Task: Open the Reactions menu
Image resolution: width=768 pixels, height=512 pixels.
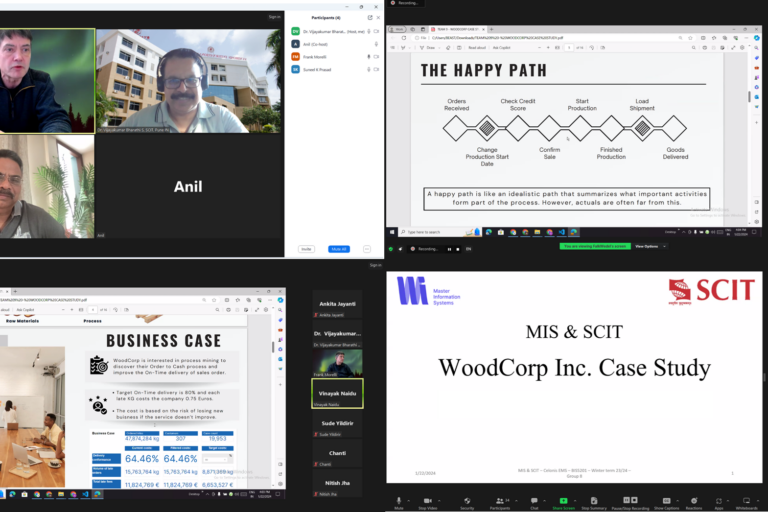Action: [693, 501]
